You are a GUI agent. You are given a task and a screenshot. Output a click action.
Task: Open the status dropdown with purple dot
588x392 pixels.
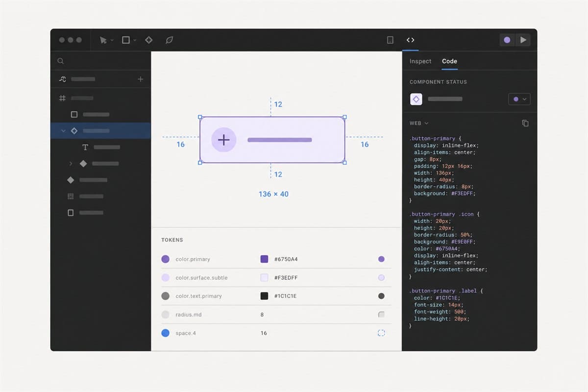pyautogui.click(x=519, y=99)
